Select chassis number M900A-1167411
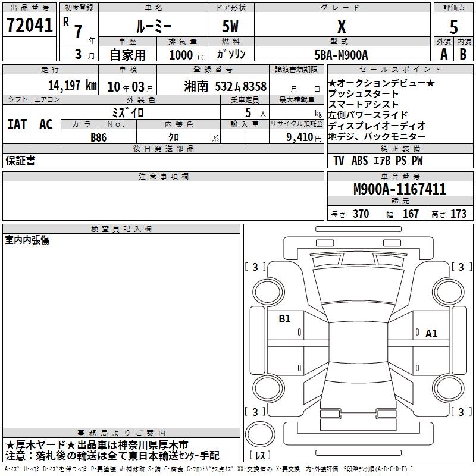Viewport: 476px width, 476px height. pyautogui.click(x=400, y=189)
